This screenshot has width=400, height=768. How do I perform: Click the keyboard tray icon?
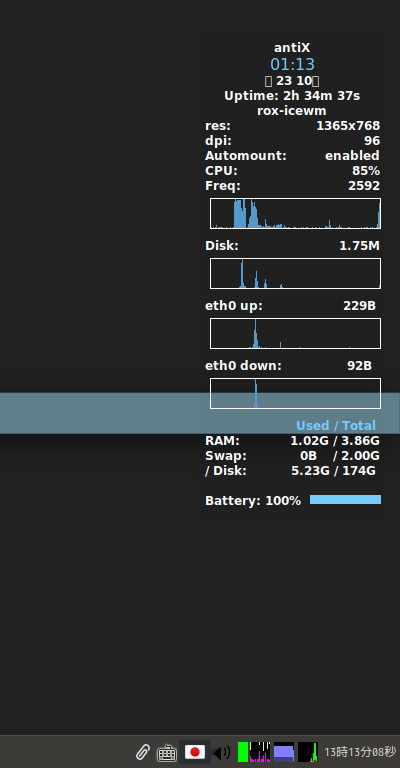[x=166, y=752]
